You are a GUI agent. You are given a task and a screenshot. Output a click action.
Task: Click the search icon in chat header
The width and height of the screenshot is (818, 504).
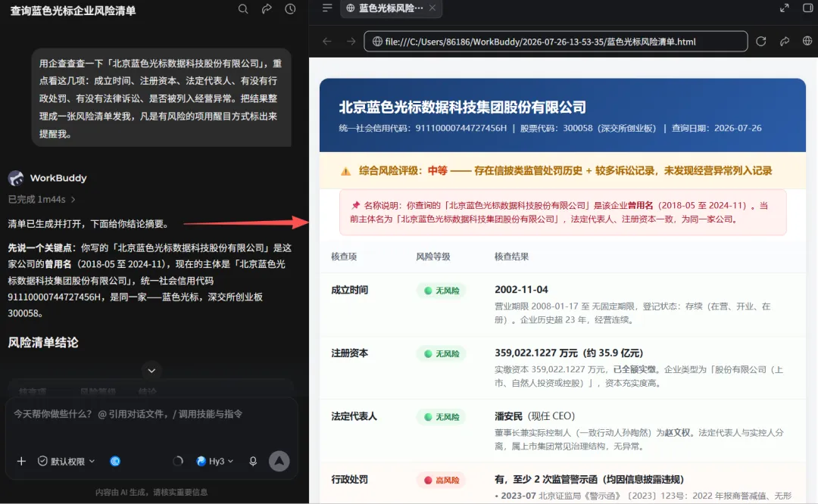(243, 9)
